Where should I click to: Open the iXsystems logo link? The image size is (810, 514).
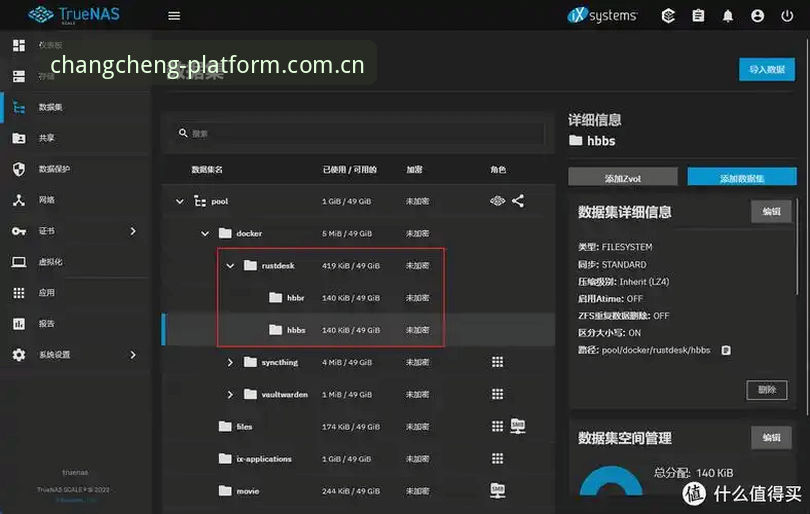pyautogui.click(x=602, y=15)
